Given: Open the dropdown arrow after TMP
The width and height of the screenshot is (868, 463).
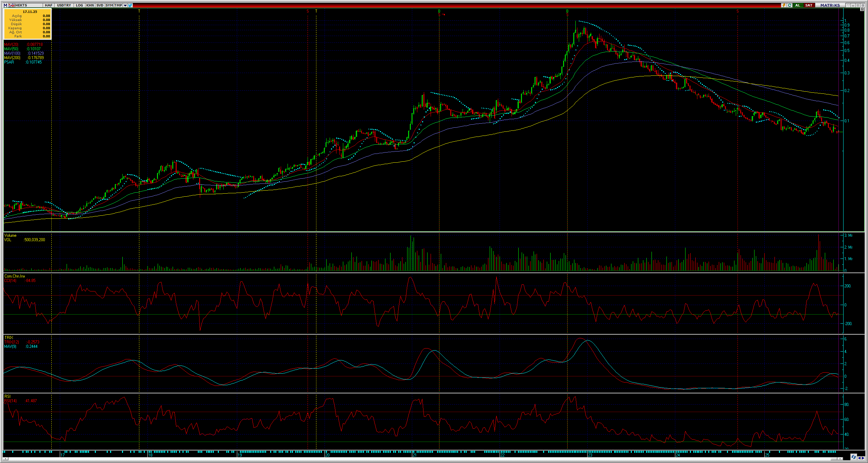Looking at the screenshot, I should click(x=125, y=5).
